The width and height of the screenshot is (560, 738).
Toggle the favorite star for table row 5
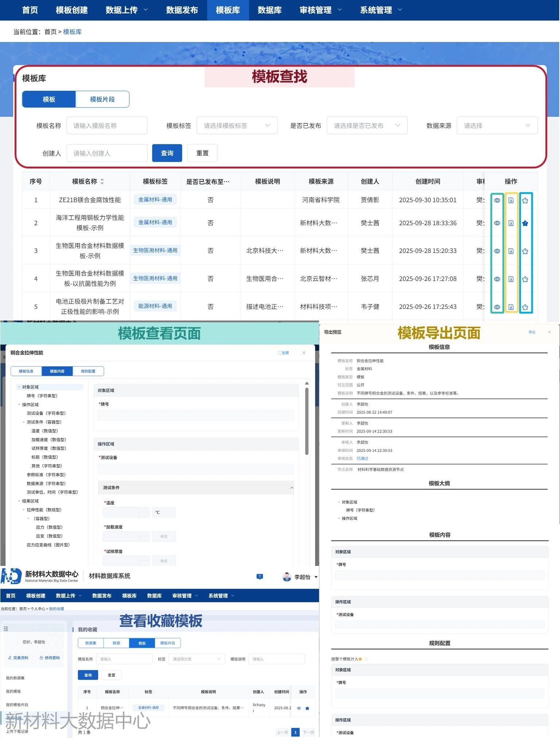[x=525, y=307]
